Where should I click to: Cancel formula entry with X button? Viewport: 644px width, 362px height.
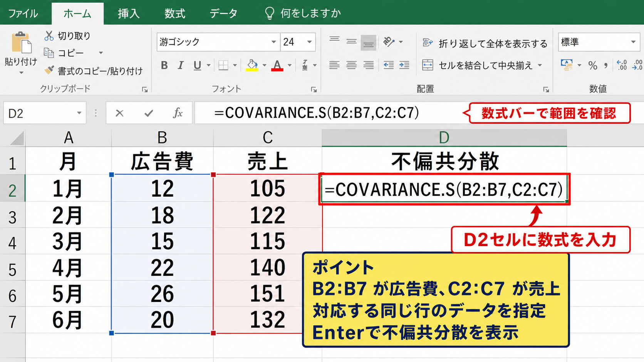point(120,113)
